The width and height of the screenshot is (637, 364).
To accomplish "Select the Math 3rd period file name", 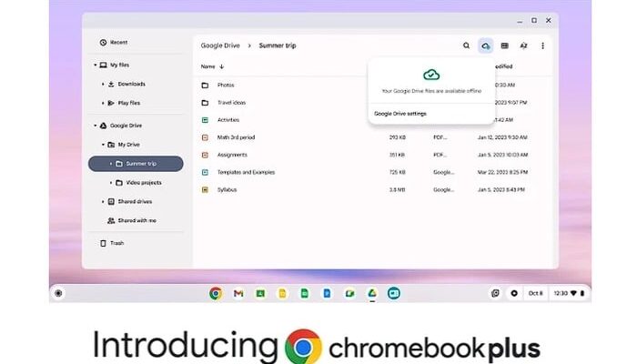I will tap(236, 137).
